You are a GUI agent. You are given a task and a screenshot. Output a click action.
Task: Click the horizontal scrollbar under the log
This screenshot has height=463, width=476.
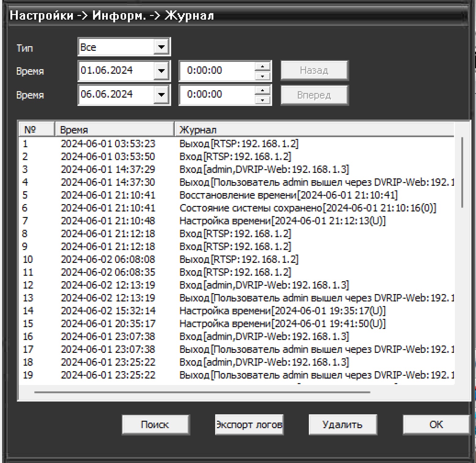202,392
